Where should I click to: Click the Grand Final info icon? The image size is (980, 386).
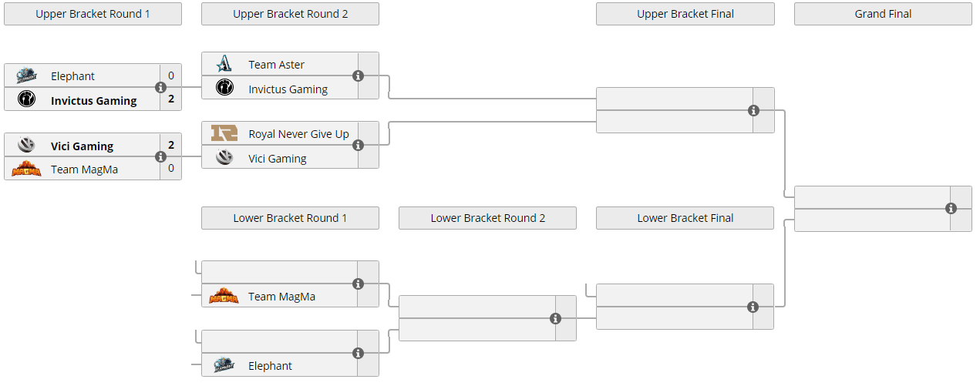click(951, 208)
